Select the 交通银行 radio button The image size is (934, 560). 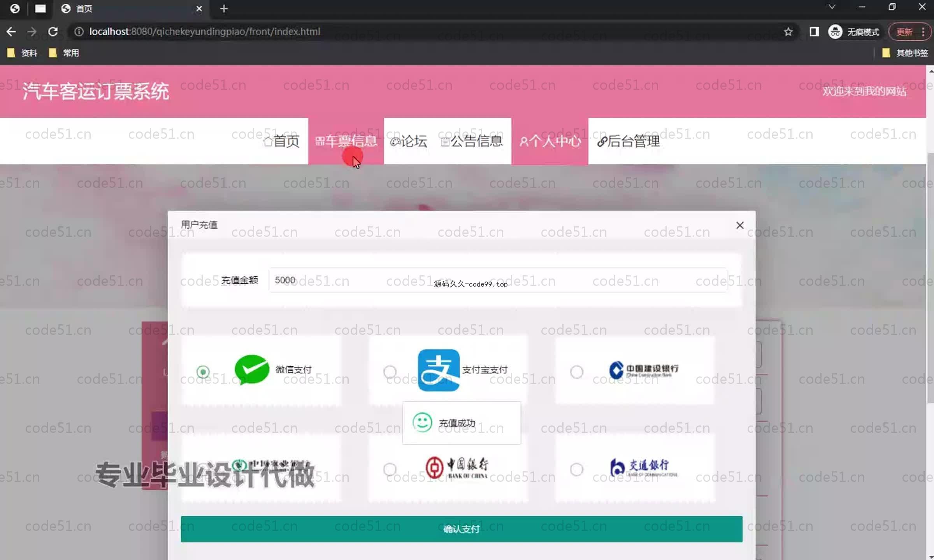tap(576, 469)
